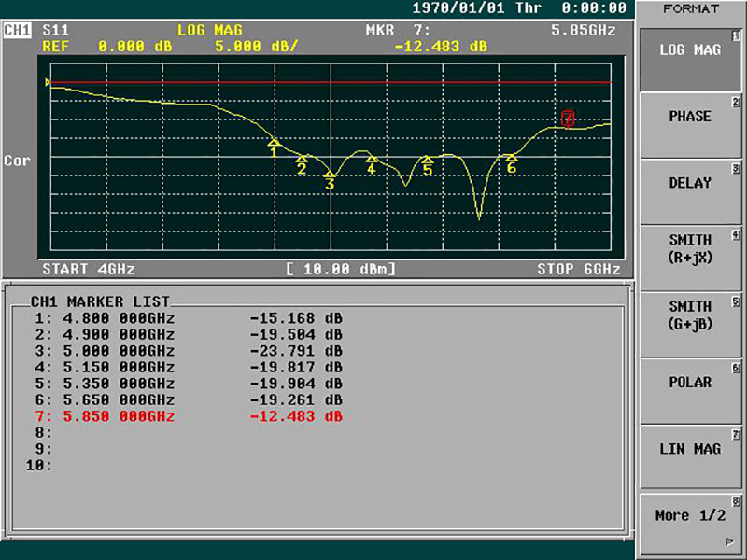Image resolution: width=747 pixels, height=560 pixels.
Task: Click the START 4GHz frequency label
Action: (89, 269)
